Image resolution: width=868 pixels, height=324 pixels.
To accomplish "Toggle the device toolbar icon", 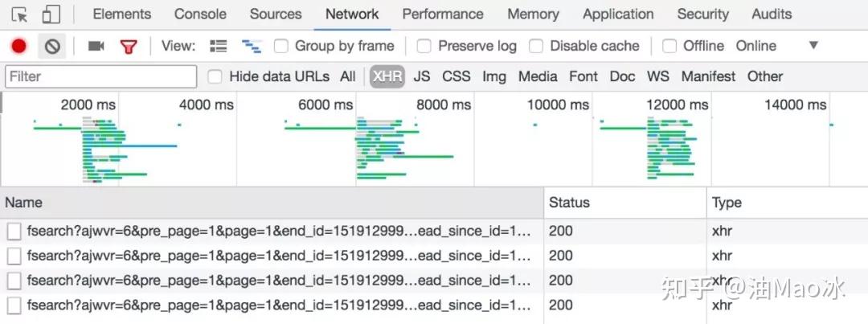I will 51,15.
